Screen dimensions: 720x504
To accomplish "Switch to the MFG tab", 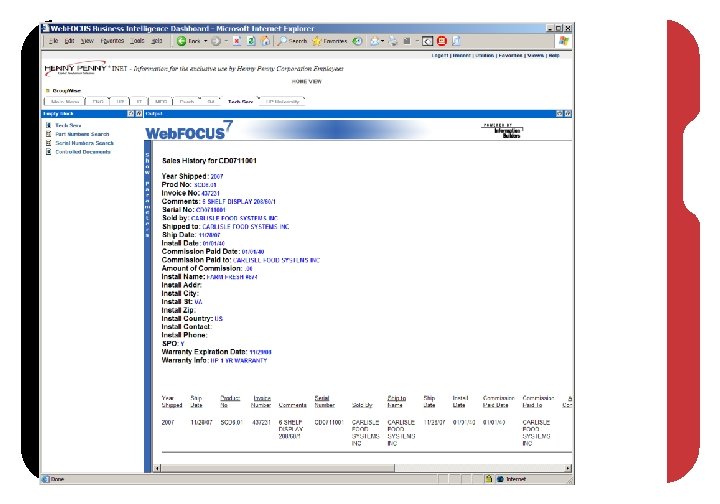I will (x=161, y=101).
